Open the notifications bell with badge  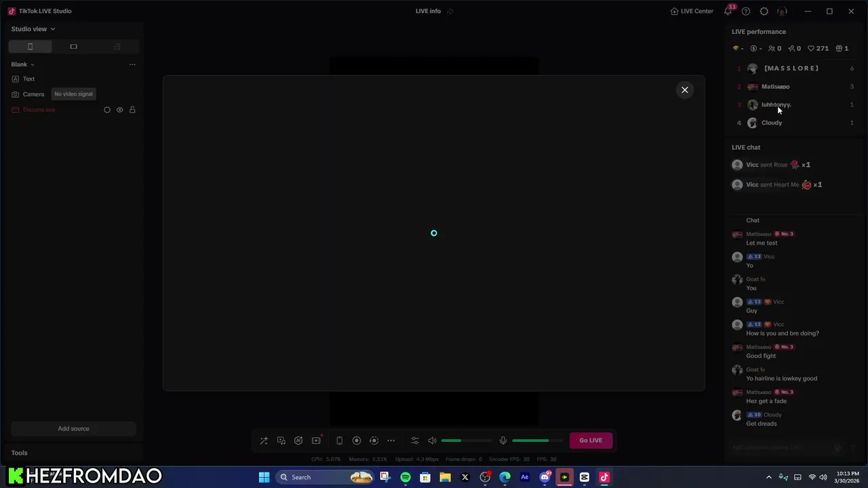coord(729,10)
